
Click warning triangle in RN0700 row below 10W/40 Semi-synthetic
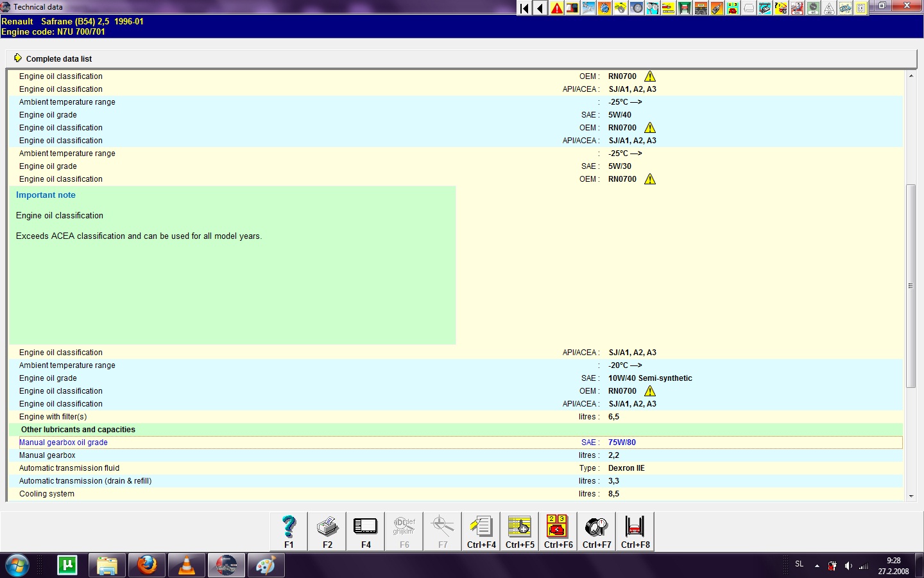(650, 391)
